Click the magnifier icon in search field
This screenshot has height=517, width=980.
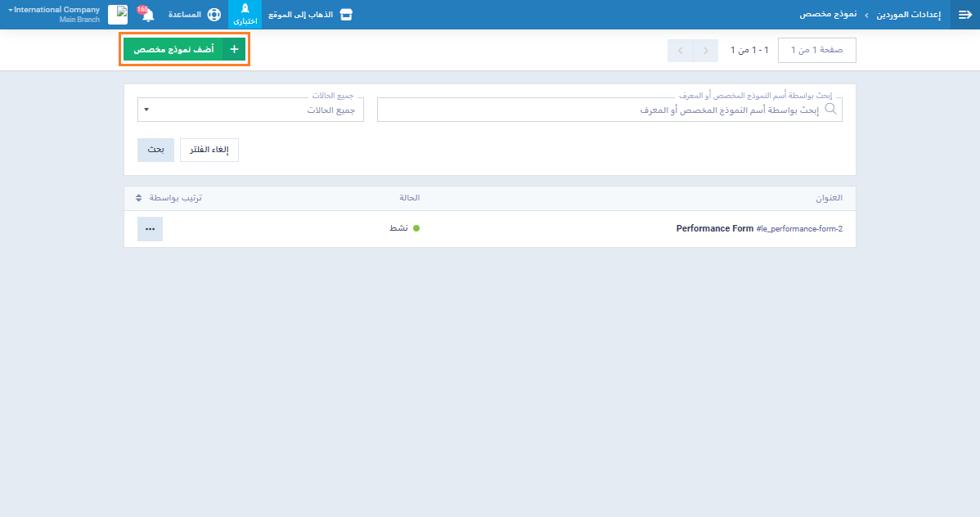(831, 110)
